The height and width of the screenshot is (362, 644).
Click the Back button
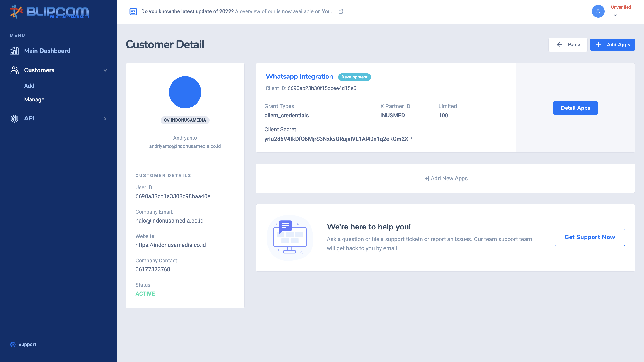click(x=568, y=45)
